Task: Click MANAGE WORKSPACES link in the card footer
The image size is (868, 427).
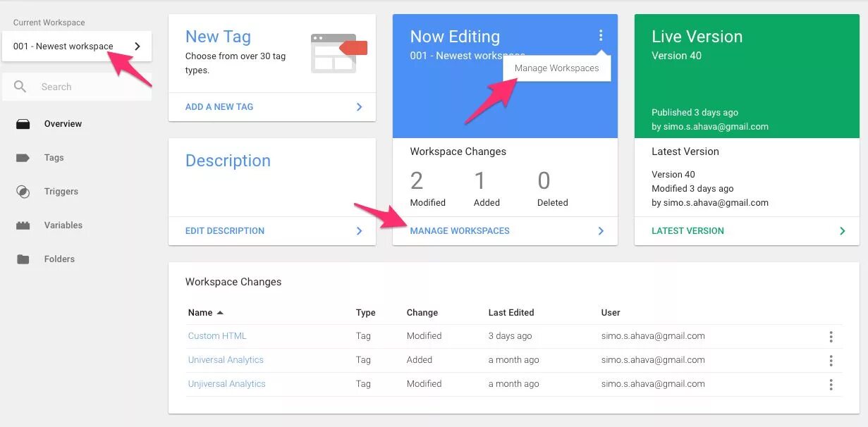Action: coord(460,231)
